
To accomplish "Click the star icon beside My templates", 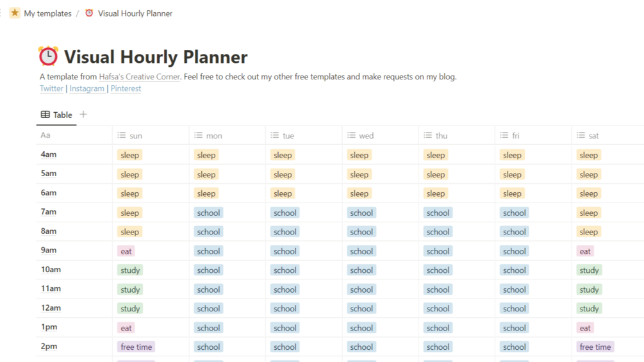I will (x=15, y=13).
